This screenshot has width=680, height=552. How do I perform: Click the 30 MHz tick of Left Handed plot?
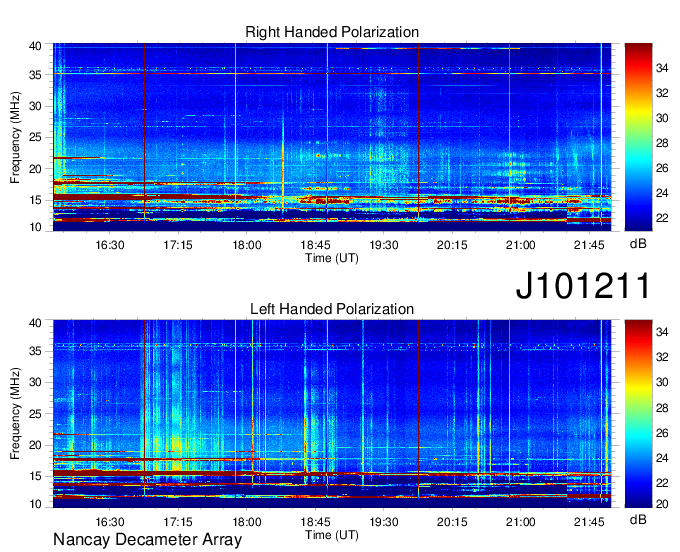(x=35, y=382)
